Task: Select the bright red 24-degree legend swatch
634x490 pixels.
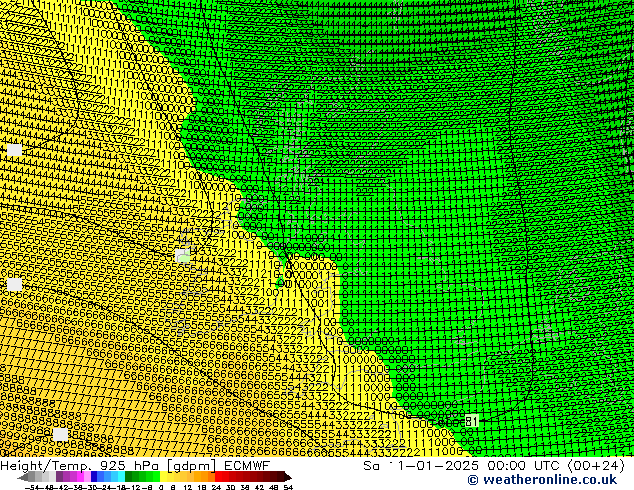Action: [218, 476]
